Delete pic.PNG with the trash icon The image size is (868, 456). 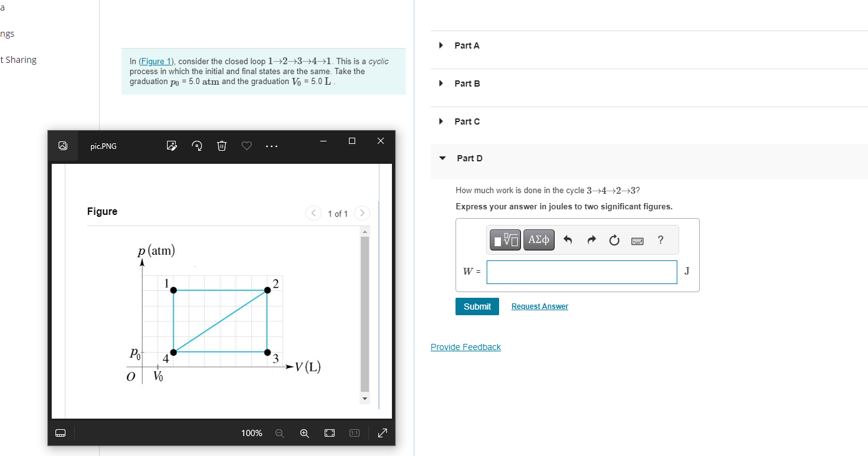click(221, 145)
